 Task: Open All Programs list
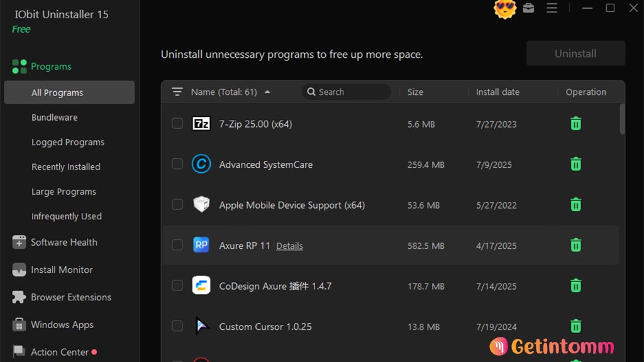[x=69, y=92]
